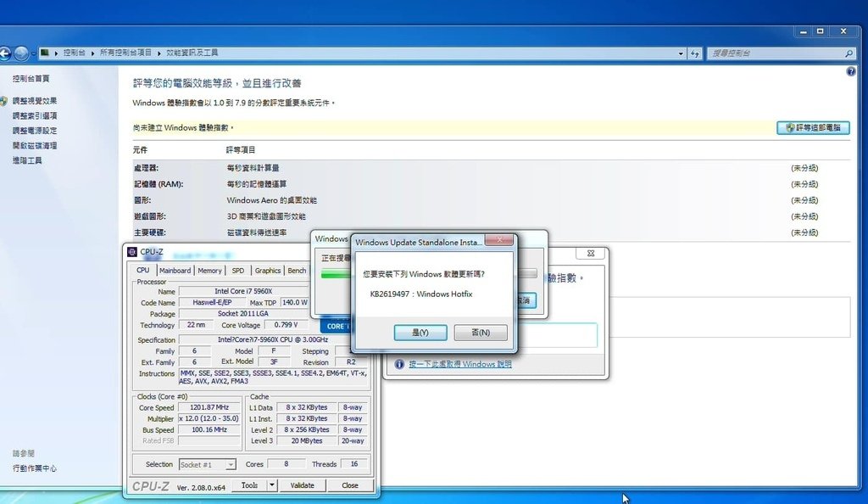Viewport: 868px width, 504px height.
Task: Click the green search progress bar
Action: (336, 274)
